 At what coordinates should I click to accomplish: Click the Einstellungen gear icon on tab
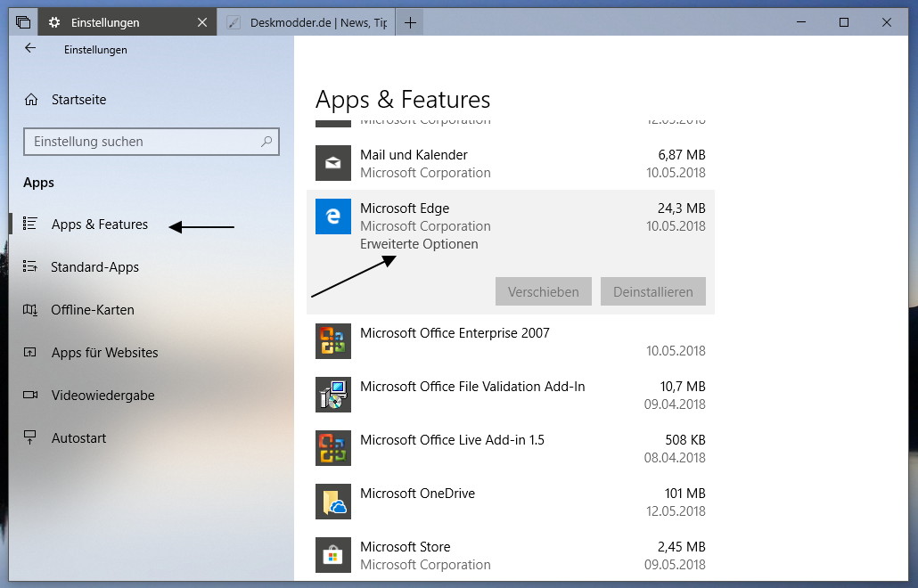tap(54, 22)
